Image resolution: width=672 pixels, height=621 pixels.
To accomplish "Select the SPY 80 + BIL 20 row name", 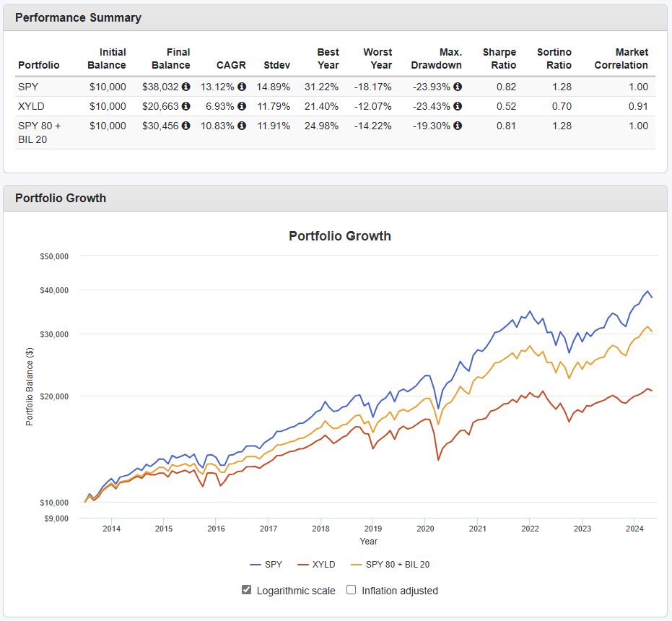I will pos(40,133).
